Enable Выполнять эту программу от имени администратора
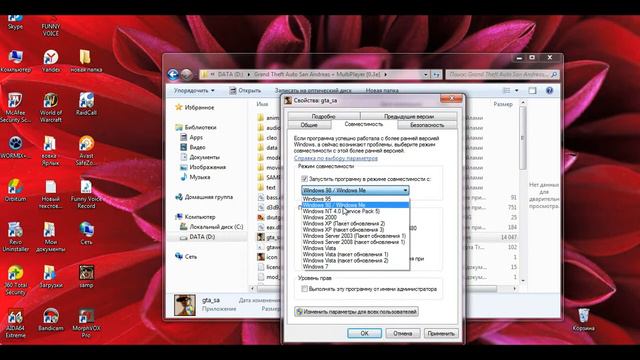 (x=304, y=289)
